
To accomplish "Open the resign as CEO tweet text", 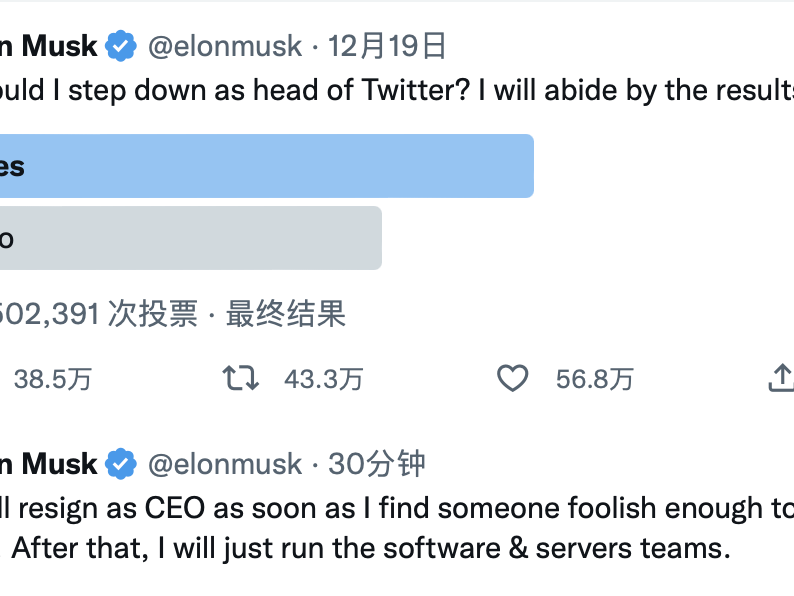I will point(397,528).
